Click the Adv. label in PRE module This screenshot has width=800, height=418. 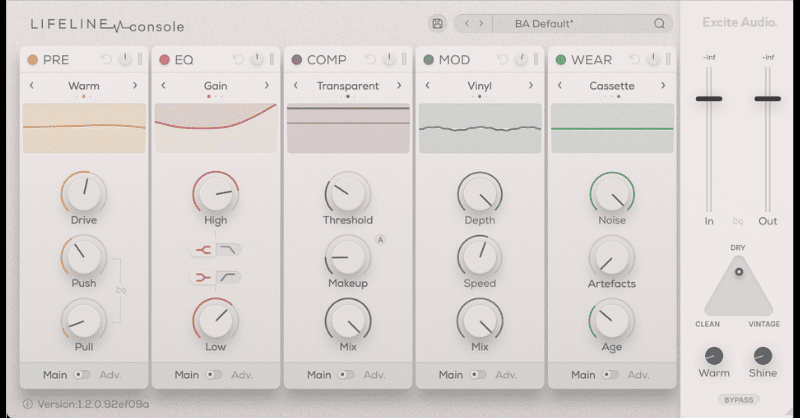(x=110, y=375)
